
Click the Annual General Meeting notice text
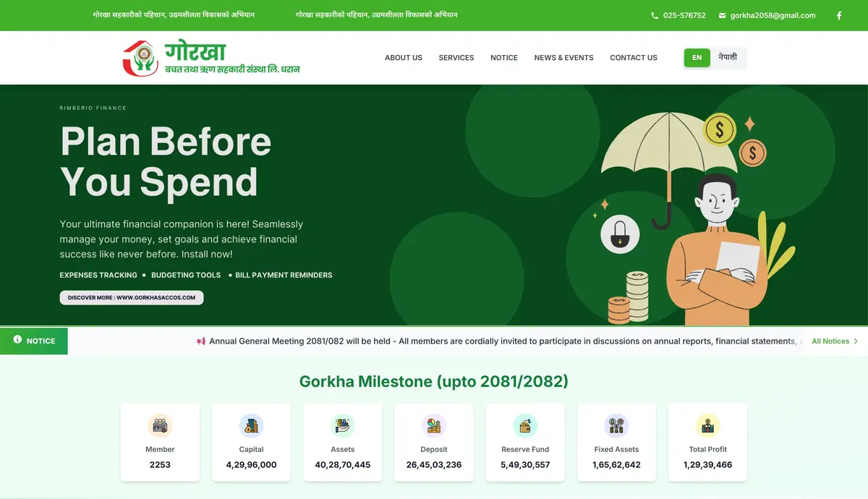(x=499, y=341)
